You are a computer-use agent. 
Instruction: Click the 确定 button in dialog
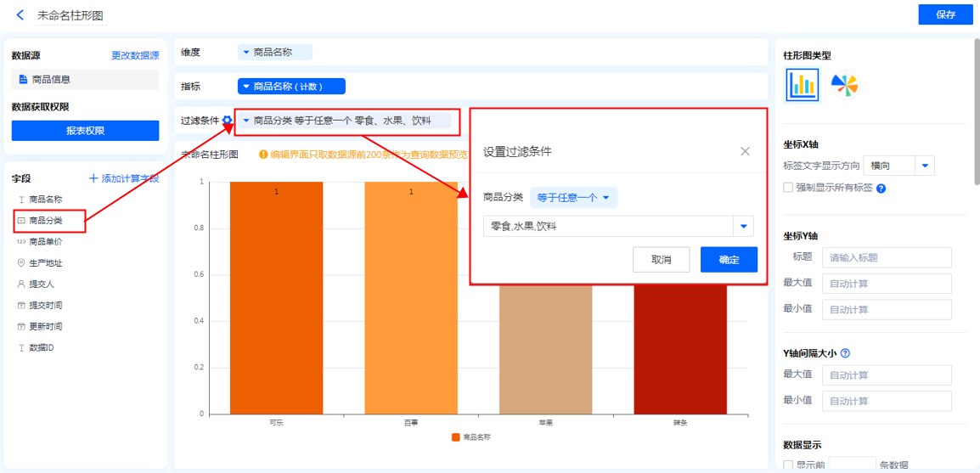tap(728, 260)
